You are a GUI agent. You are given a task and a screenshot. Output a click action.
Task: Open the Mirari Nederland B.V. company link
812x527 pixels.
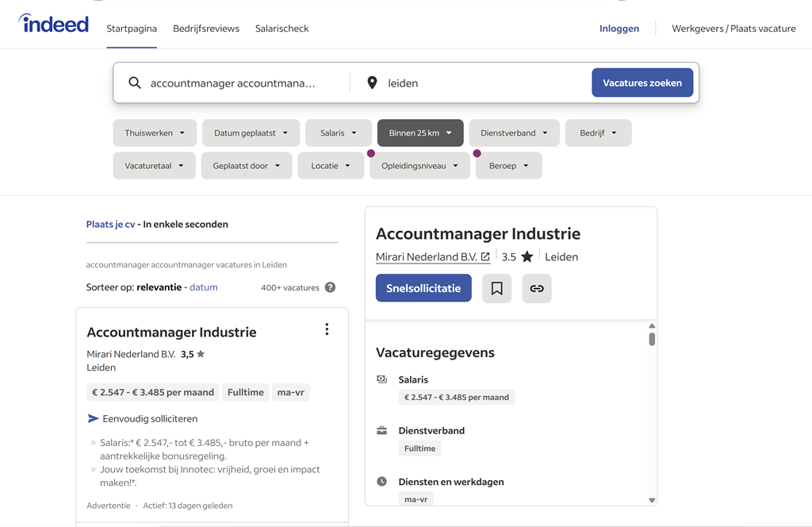(433, 257)
